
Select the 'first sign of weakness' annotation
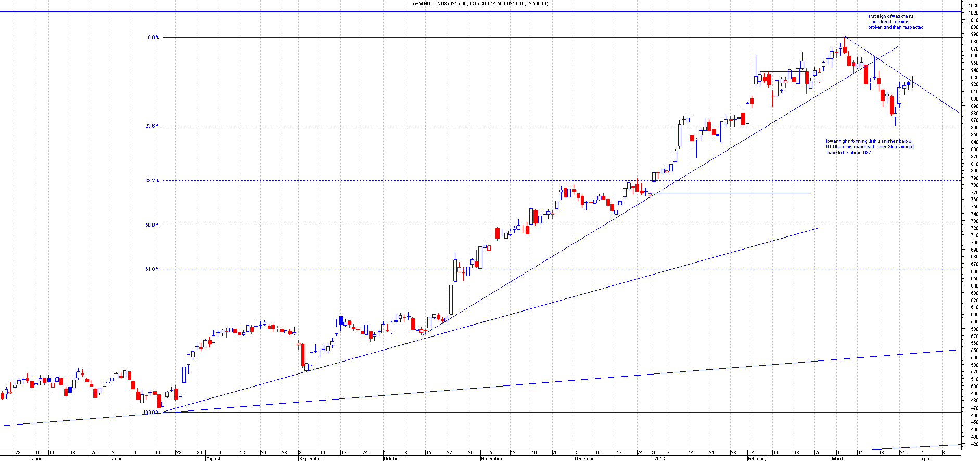point(895,22)
